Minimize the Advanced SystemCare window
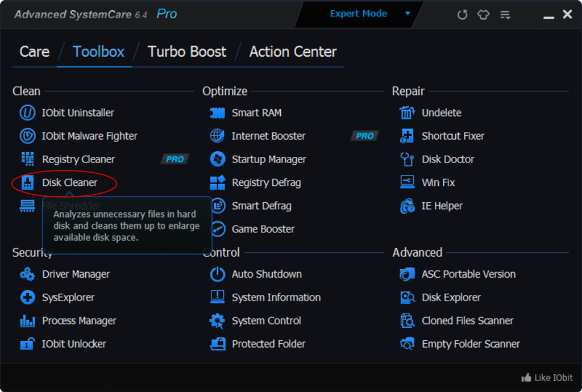This screenshot has height=392, width=582. pyautogui.click(x=548, y=16)
